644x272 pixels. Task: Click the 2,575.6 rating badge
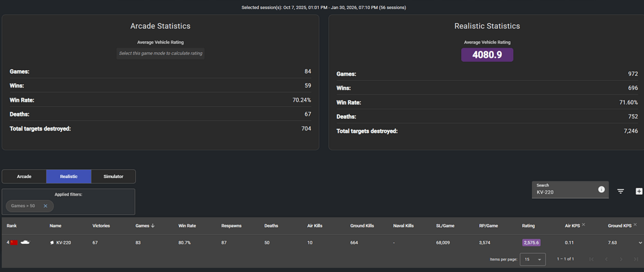(x=531, y=242)
